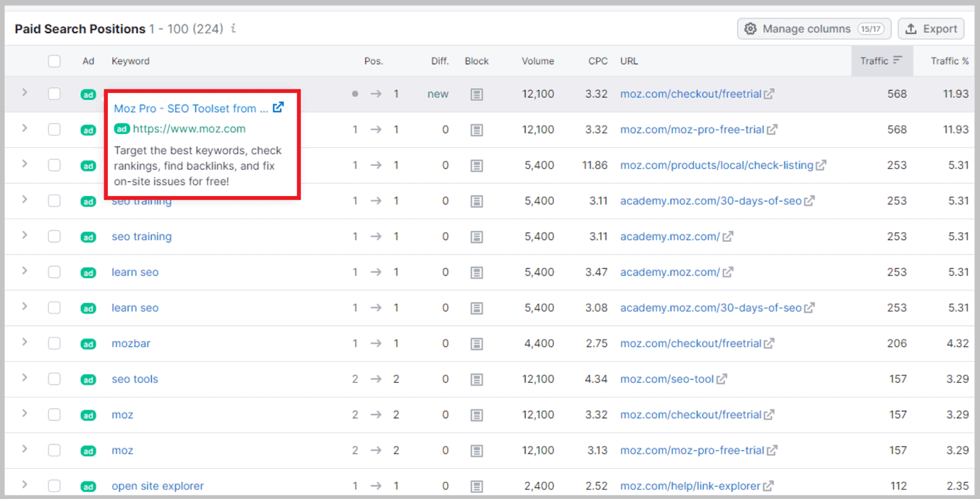Open moz.com/help/link-explorer URL link
The width and height of the screenshot is (980, 499).
[690, 486]
